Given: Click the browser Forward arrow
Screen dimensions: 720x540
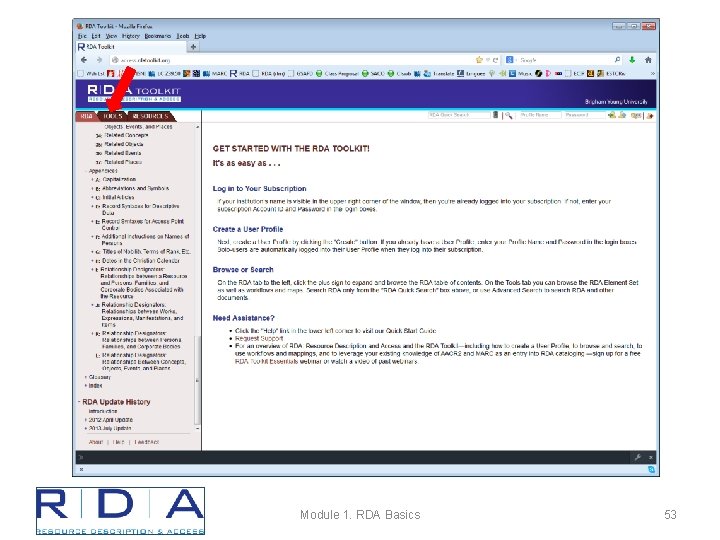Looking at the screenshot, I should (99, 60).
